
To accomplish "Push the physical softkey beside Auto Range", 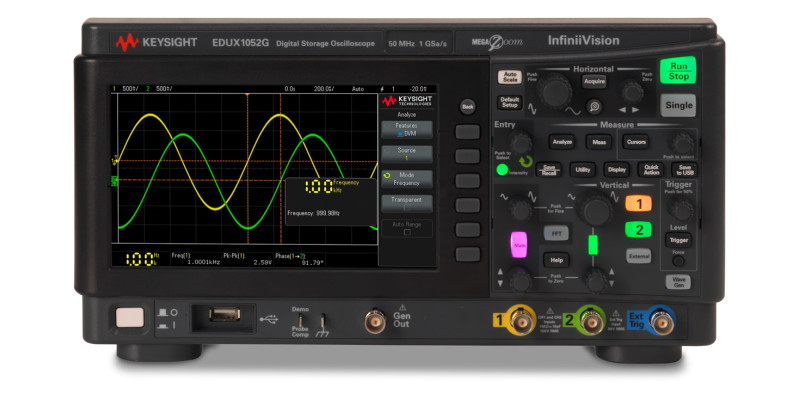I will point(467,230).
